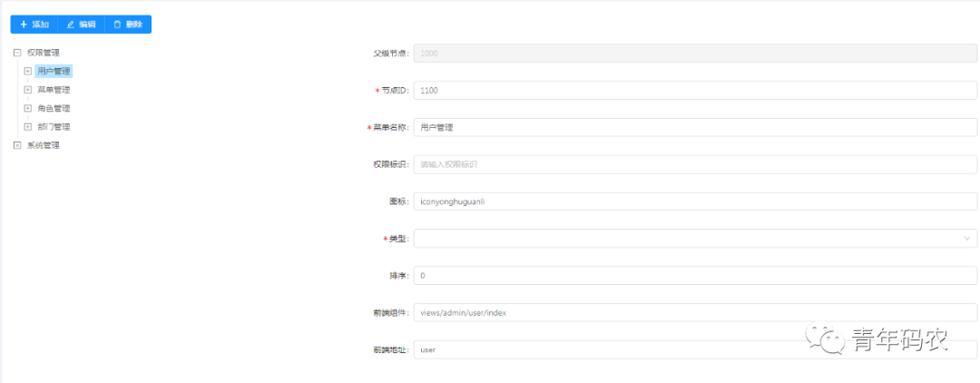Expand the 用户管理 tree node
This screenshot has height=383, width=980.
click(27, 71)
